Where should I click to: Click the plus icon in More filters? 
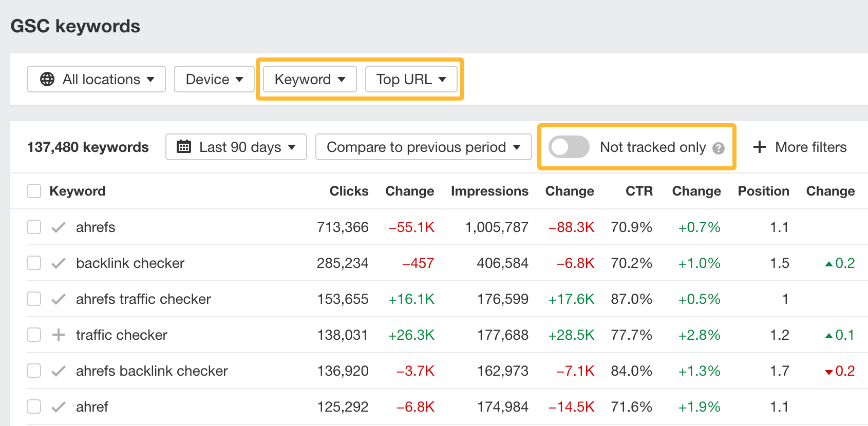pos(759,147)
